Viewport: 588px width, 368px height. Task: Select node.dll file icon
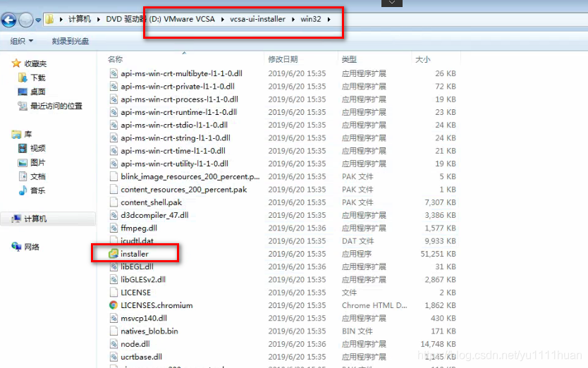114,344
